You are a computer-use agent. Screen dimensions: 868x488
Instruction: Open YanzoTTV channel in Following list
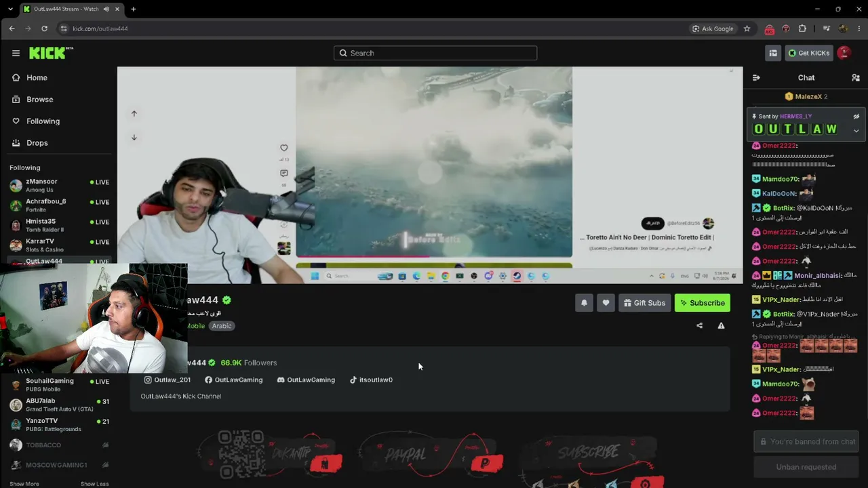59,424
